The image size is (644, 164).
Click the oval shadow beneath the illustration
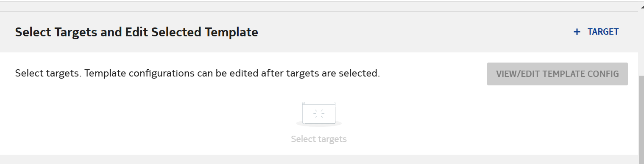pyautogui.click(x=319, y=124)
